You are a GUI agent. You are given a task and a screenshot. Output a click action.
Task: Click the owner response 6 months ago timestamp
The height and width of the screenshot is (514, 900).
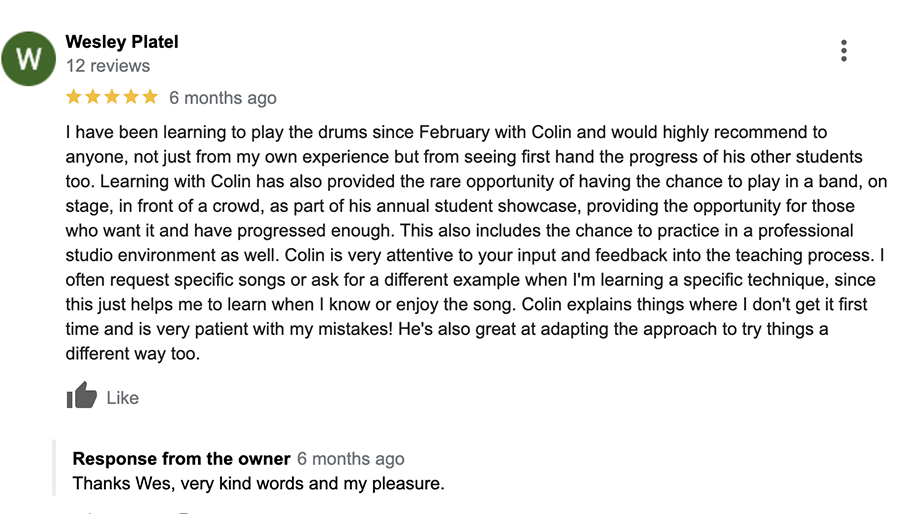[x=351, y=459]
